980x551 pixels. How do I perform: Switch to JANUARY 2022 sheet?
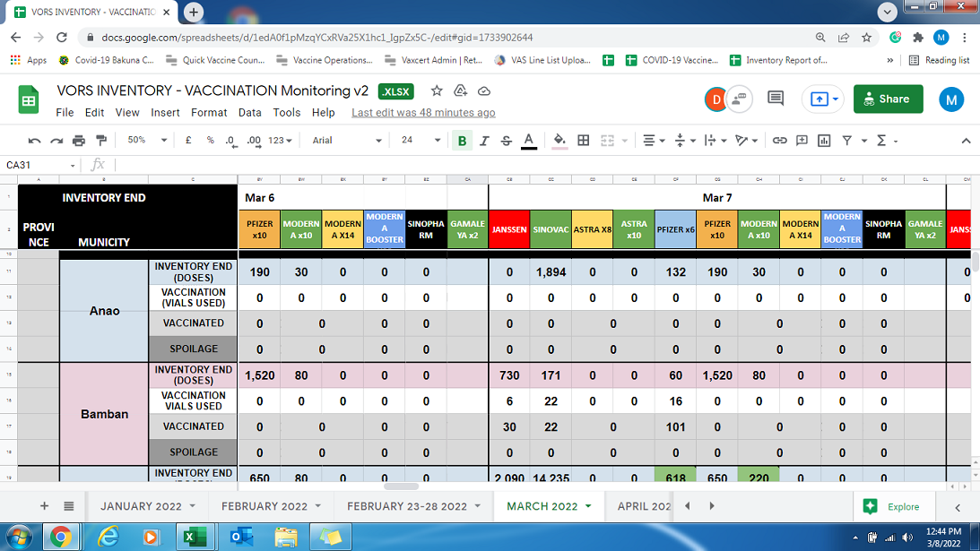click(142, 506)
